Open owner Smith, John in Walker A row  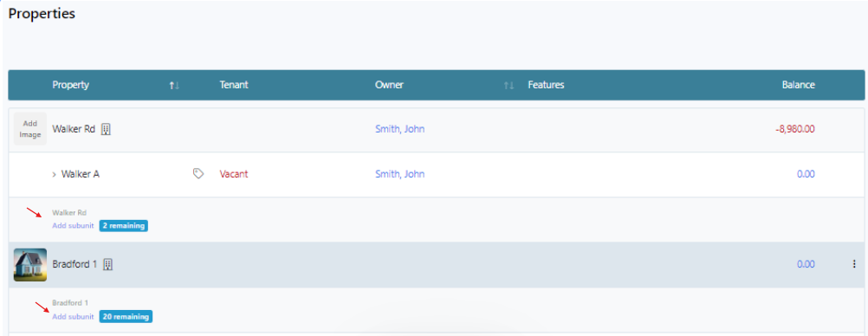pos(399,174)
